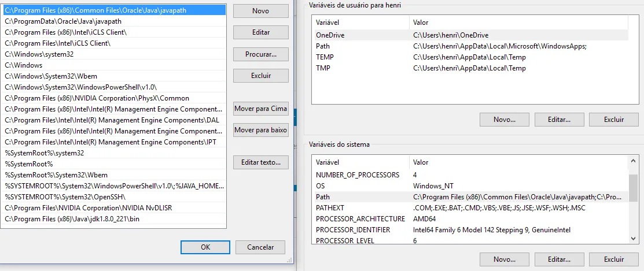This screenshot has height=271, width=644.
Task: Select the NVIDIA PhysX\Common path entry
Action: pos(97,98)
